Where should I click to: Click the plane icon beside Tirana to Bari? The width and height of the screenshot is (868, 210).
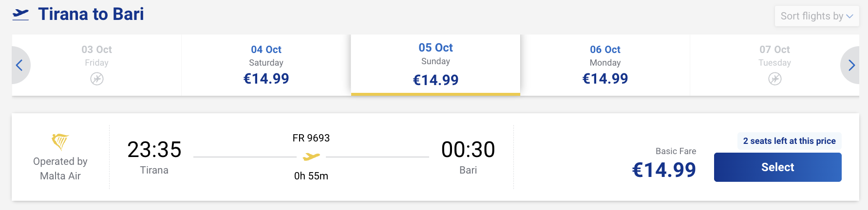pos(20,15)
